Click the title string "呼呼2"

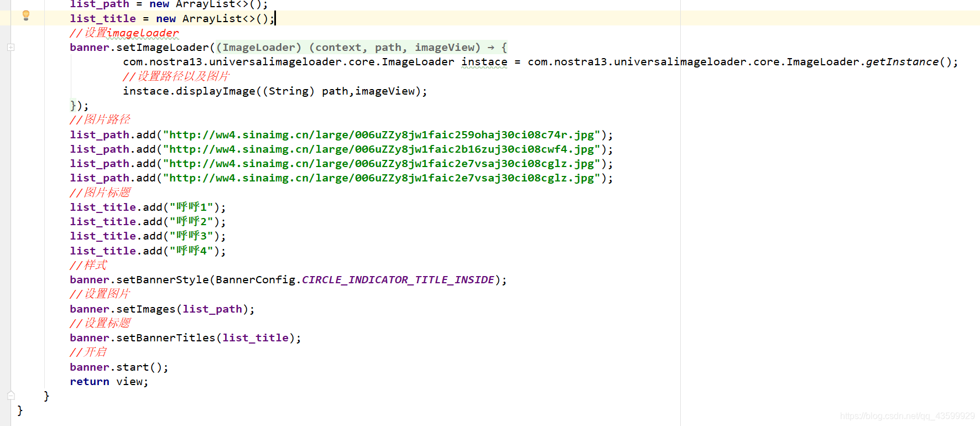191,222
